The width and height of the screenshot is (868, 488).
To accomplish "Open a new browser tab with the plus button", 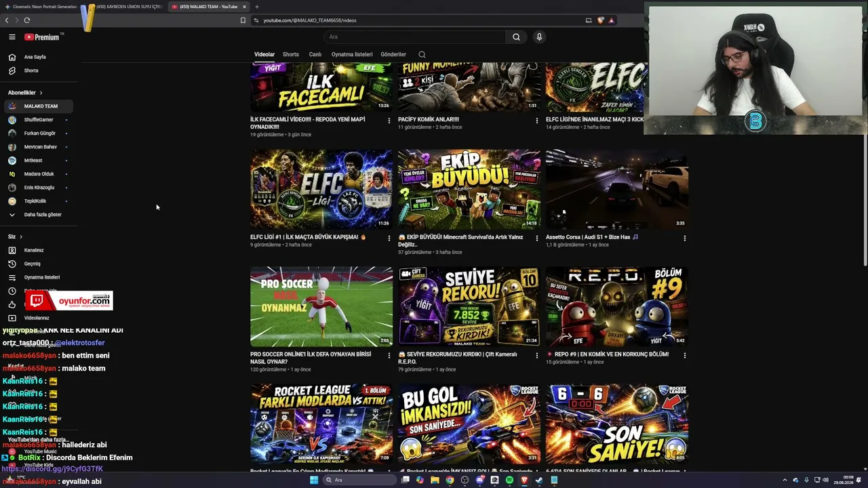I will [x=256, y=7].
